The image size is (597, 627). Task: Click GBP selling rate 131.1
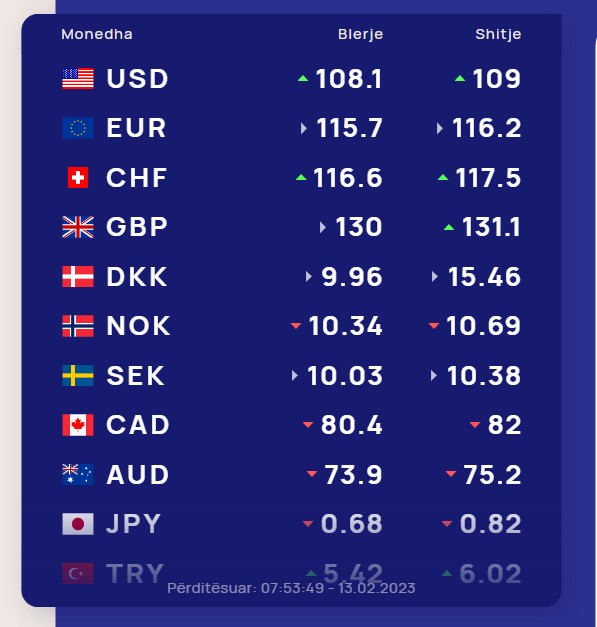[x=491, y=227]
